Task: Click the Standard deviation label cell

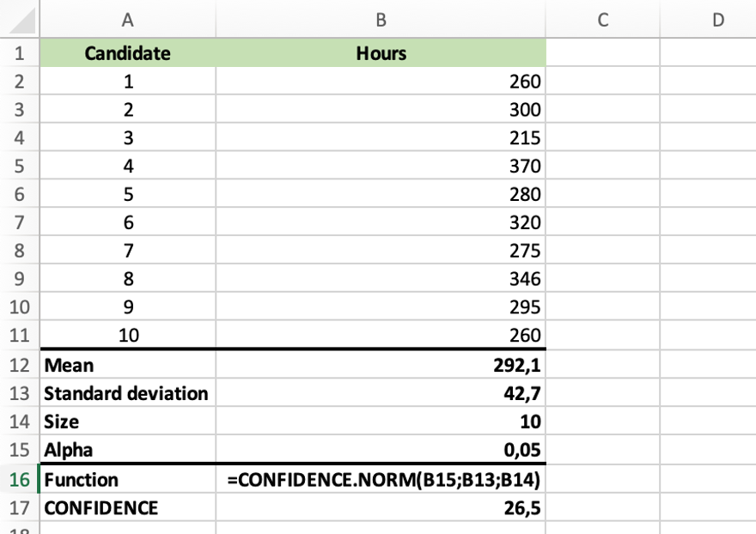Action: click(127, 393)
